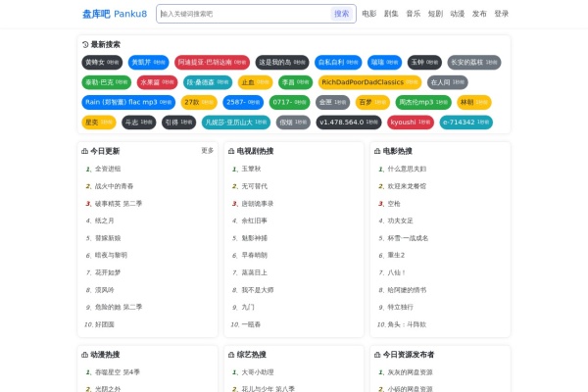Select the 这是我的岛 search tag
The height and width of the screenshot is (392, 588).
tap(282, 63)
